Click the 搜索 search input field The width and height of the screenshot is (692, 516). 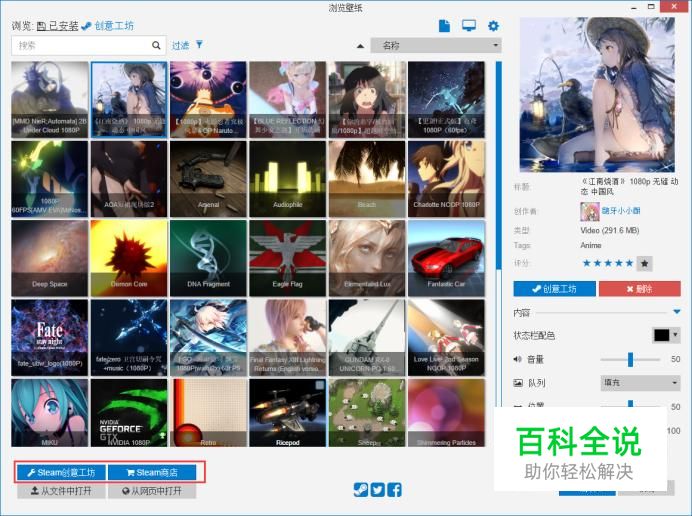[88, 45]
